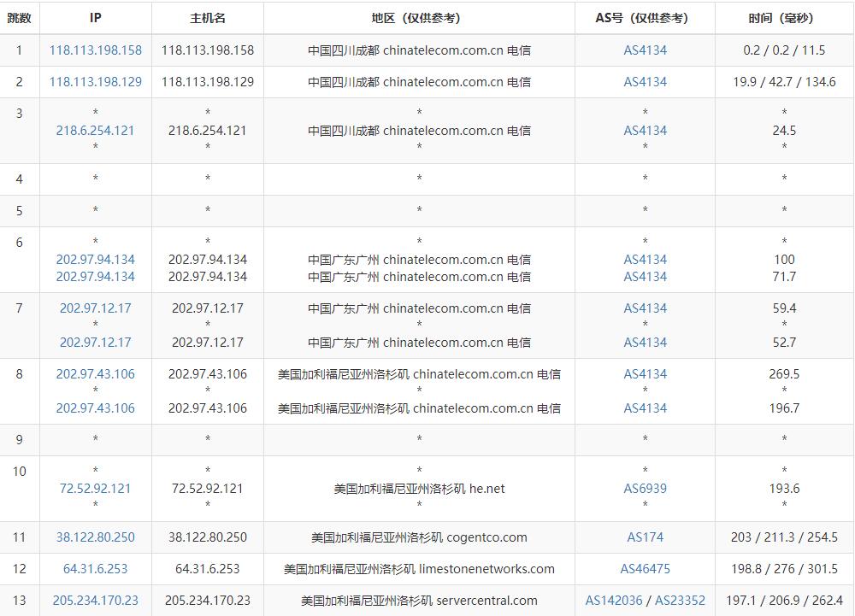The height and width of the screenshot is (616, 855).
Task: Click hop number 9 in the 跳数 column
Action: pos(19,439)
